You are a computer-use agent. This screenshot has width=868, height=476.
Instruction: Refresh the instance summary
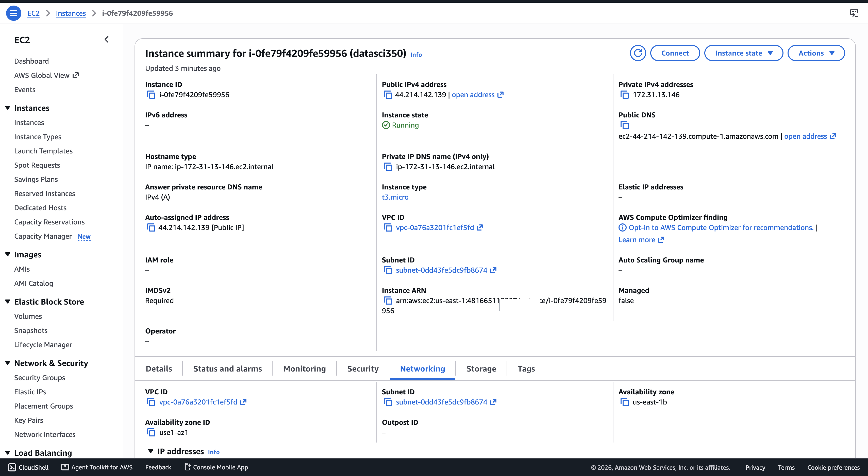point(638,53)
